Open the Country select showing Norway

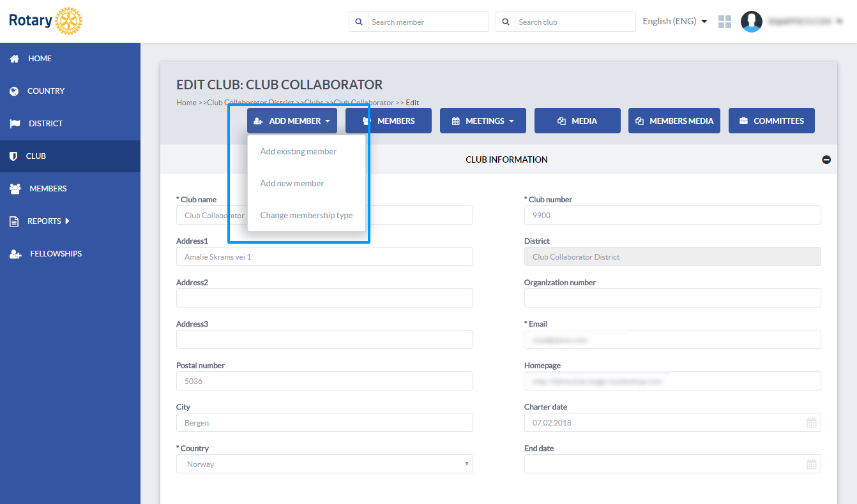tap(324, 464)
